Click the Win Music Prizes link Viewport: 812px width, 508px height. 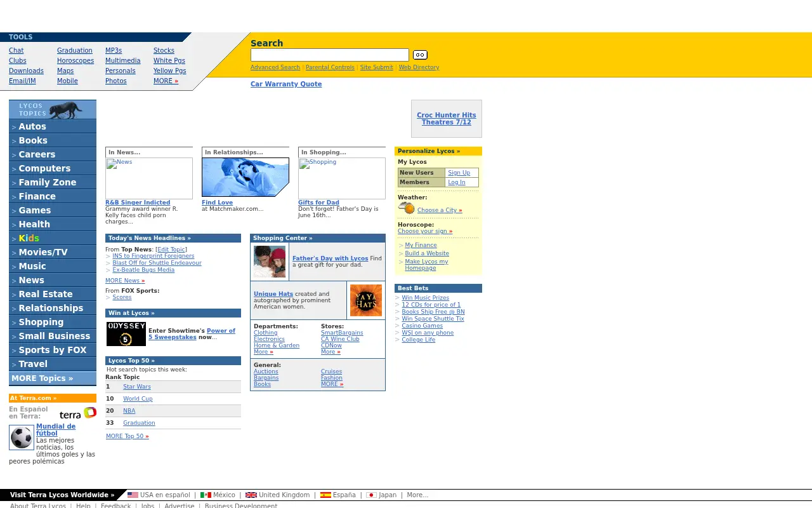(425, 298)
